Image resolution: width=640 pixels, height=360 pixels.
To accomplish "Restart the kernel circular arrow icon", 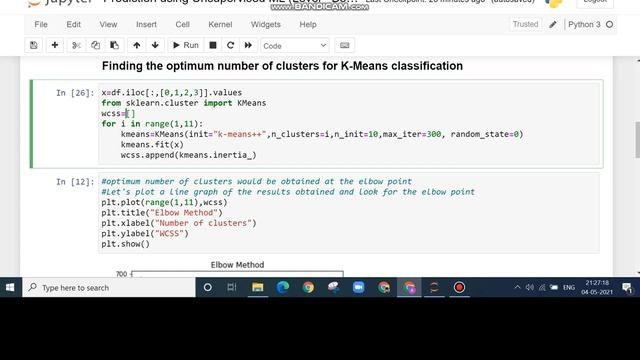I will pos(230,45).
